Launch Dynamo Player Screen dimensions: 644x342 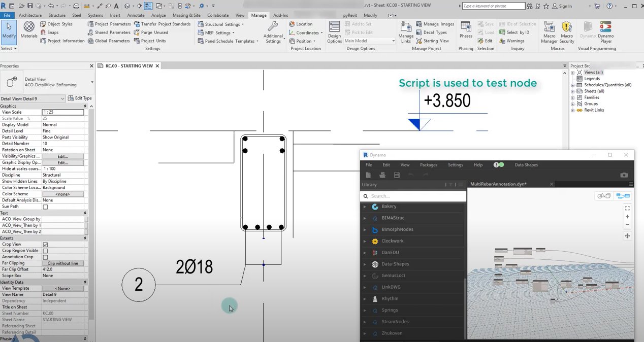605,32
